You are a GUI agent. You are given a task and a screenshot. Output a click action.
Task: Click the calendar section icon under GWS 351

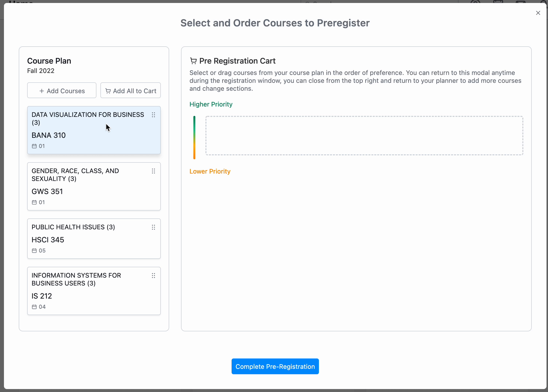click(34, 202)
